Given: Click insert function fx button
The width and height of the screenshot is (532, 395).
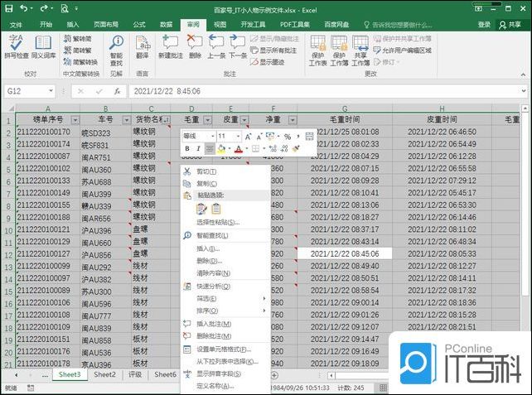Looking at the screenshot, I should click(118, 91).
